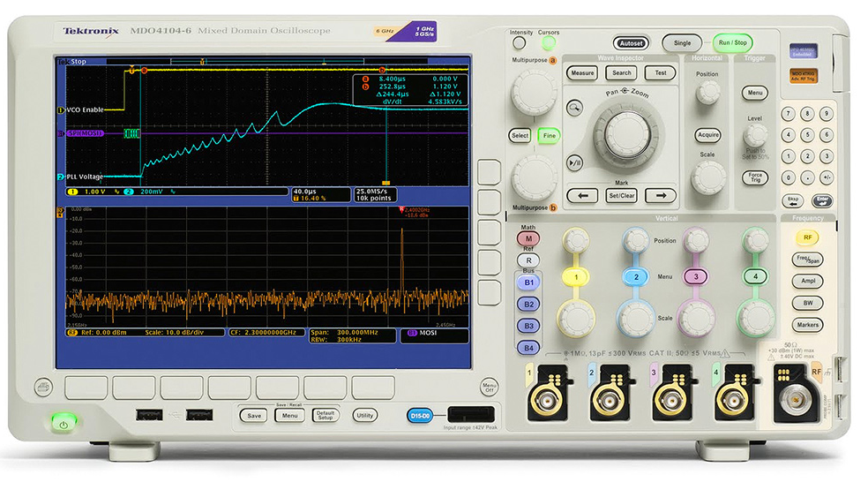Tap keypad digit 5
The height and width of the screenshot is (482, 868).
tap(807, 135)
